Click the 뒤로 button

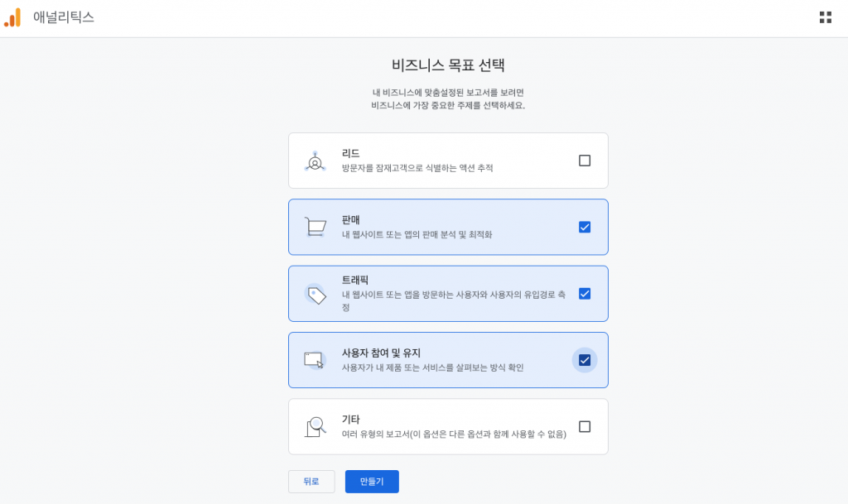pos(311,481)
